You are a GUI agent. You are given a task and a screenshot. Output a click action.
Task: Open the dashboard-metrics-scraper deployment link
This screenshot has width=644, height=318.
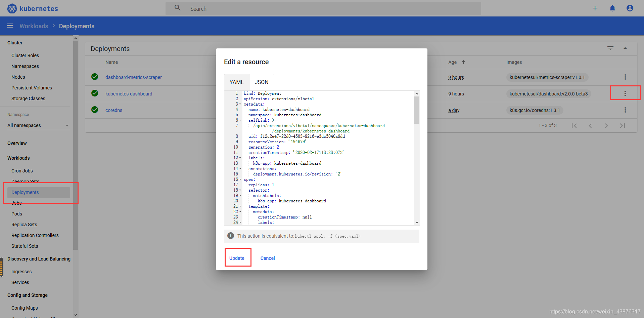click(x=134, y=77)
